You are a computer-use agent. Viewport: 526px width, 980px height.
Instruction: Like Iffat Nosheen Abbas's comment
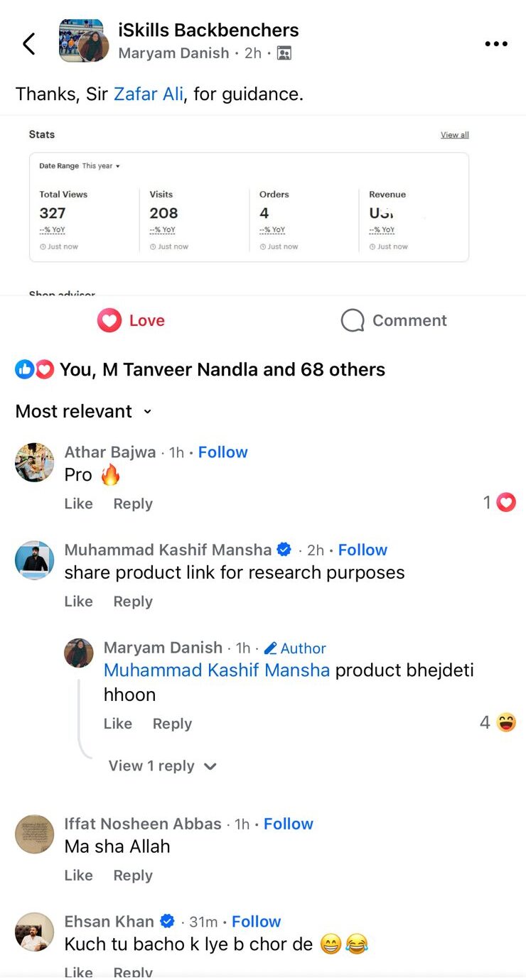point(78,876)
